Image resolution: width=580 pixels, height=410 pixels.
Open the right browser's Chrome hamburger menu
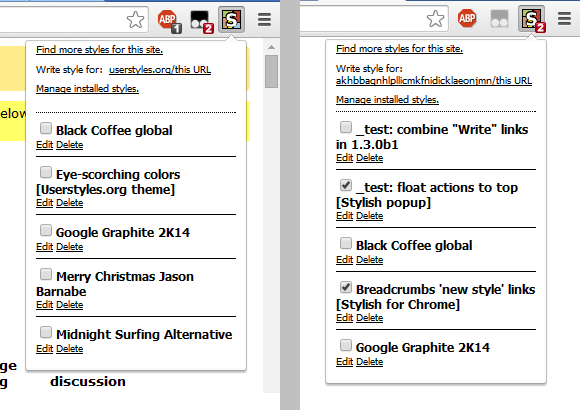(564, 19)
